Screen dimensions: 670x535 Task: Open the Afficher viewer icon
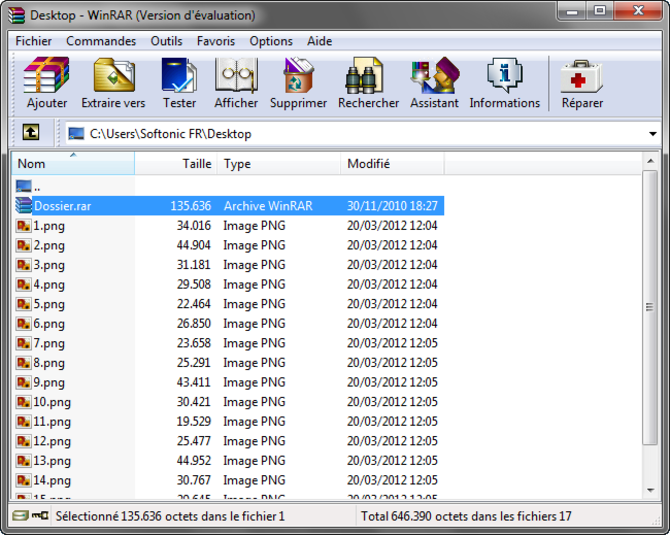pos(236,75)
